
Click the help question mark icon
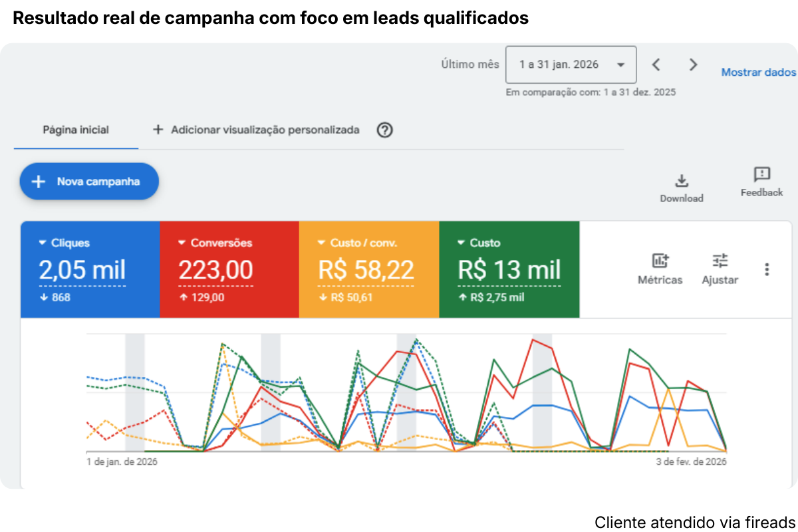(384, 130)
